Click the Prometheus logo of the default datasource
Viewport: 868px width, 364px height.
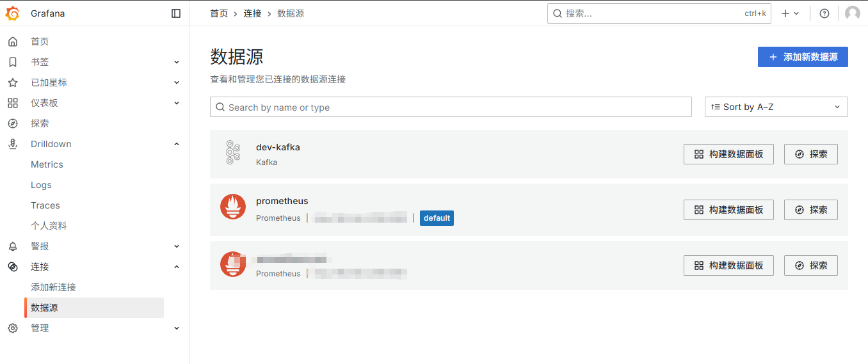pyautogui.click(x=233, y=207)
